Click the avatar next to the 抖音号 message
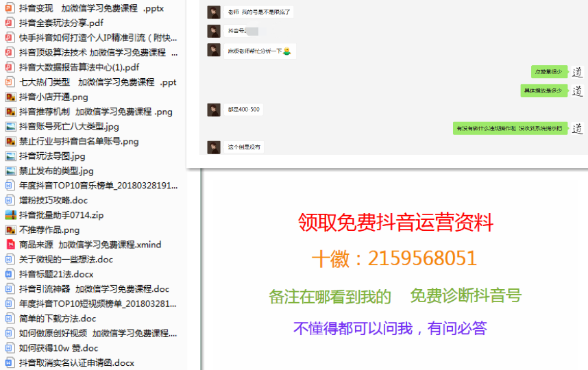The width and height of the screenshot is (588, 370). 214,31
